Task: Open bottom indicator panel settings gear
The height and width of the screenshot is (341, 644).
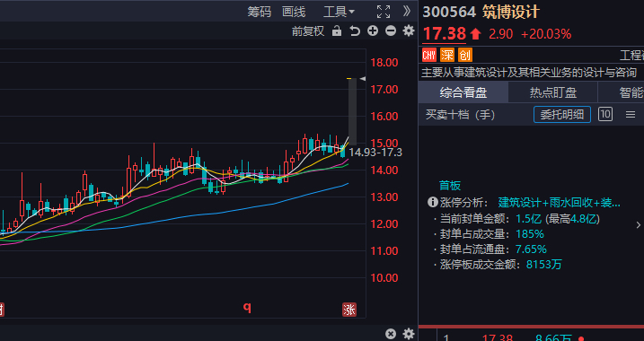Action: click(x=409, y=334)
